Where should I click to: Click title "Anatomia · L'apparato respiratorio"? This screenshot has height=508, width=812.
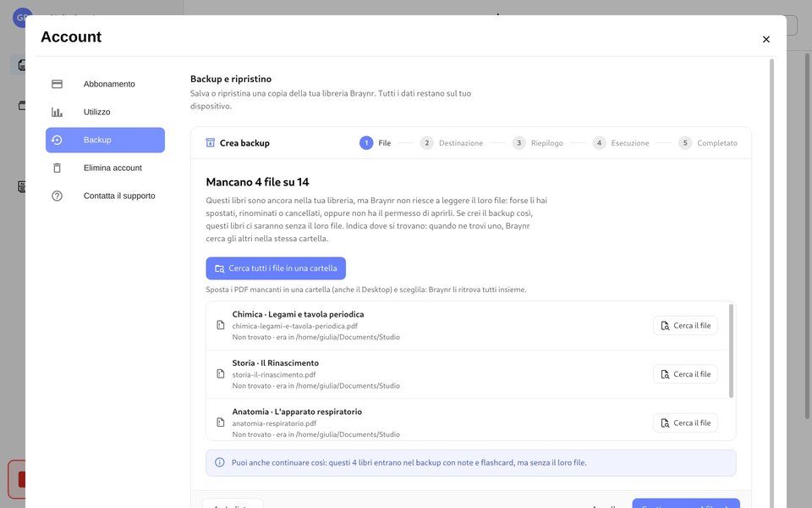(x=297, y=411)
